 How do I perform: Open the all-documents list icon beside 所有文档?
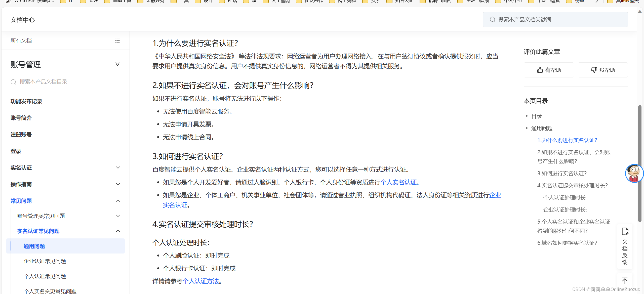tap(117, 41)
